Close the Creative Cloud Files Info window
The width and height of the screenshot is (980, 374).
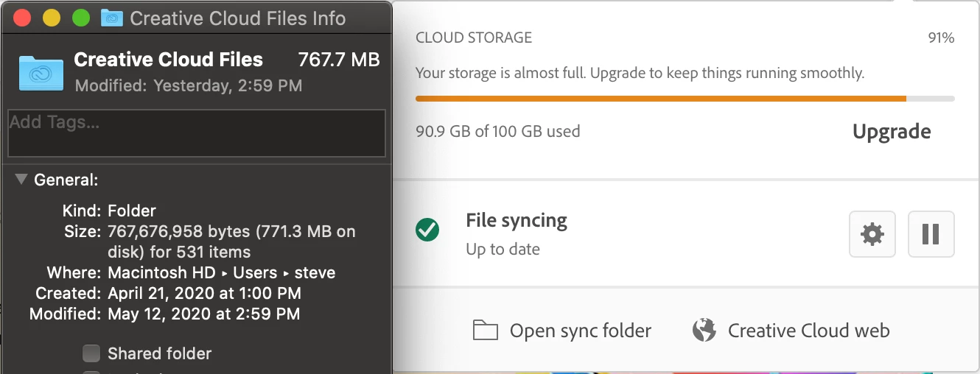[x=22, y=18]
